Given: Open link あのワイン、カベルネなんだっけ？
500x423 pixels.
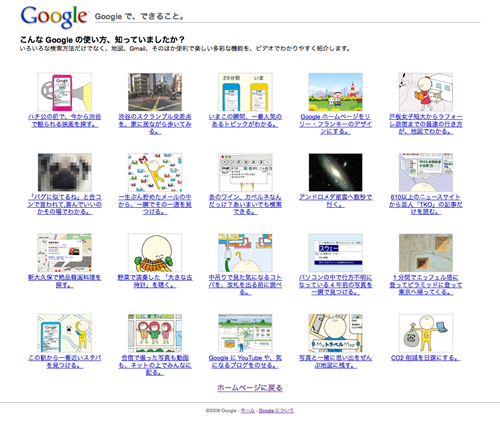Looking at the screenshot, I should (x=245, y=204).
